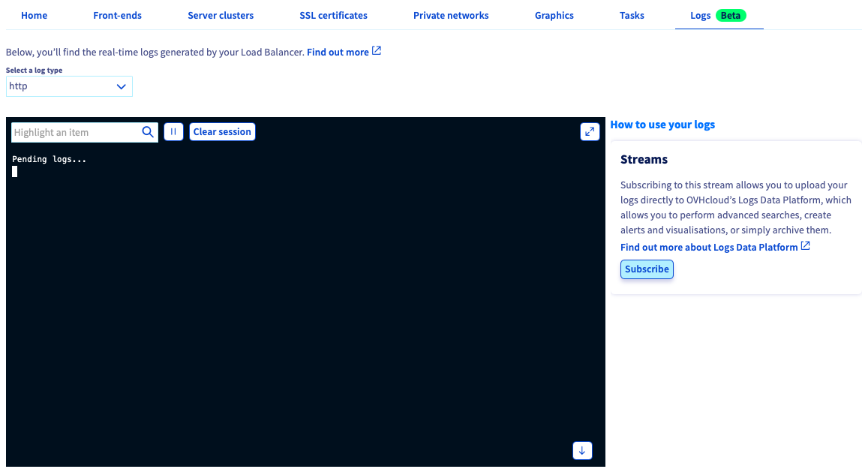
Task: Expand the log console to fullscreen
Action: point(590,132)
